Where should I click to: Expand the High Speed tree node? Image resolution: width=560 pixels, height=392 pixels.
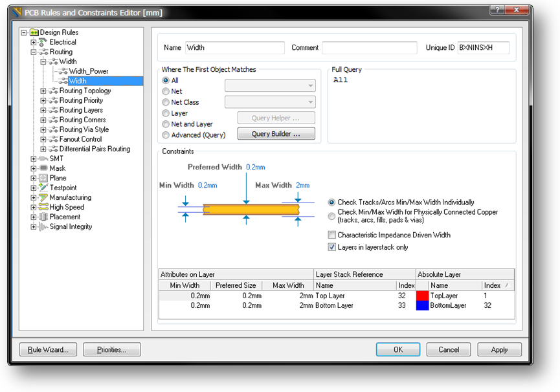tap(34, 207)
